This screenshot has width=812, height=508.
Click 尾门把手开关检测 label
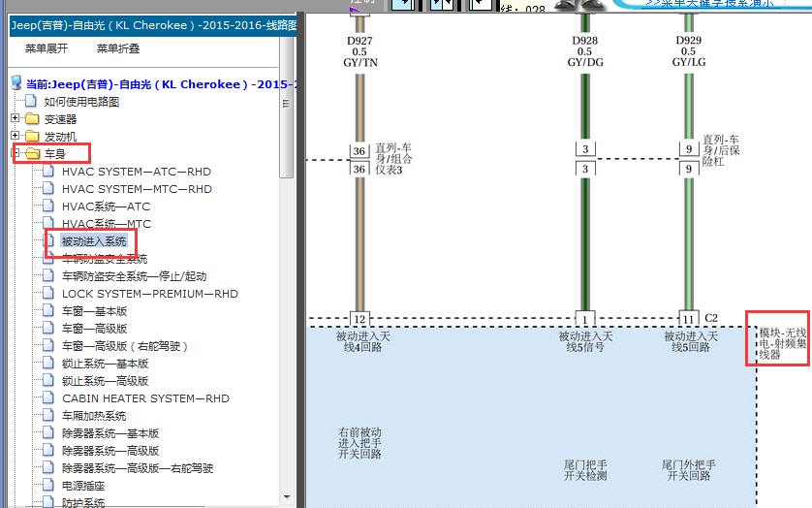pos(585,470)
